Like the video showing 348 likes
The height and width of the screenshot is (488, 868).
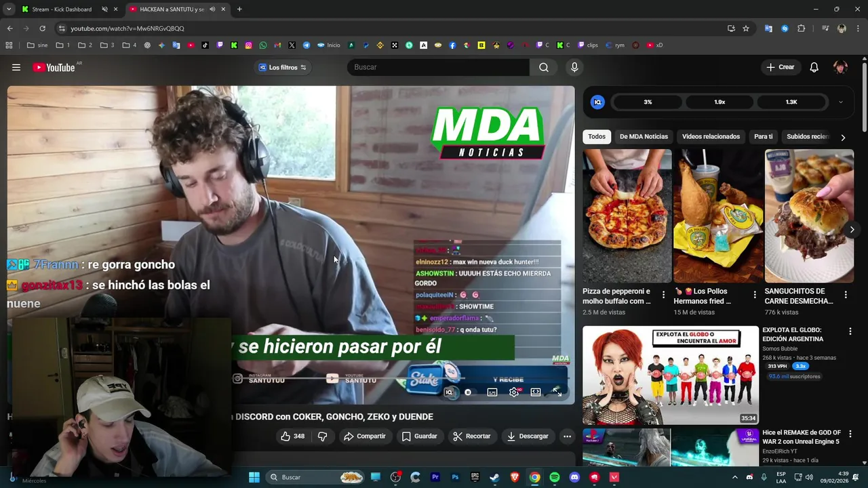point(293,436)
